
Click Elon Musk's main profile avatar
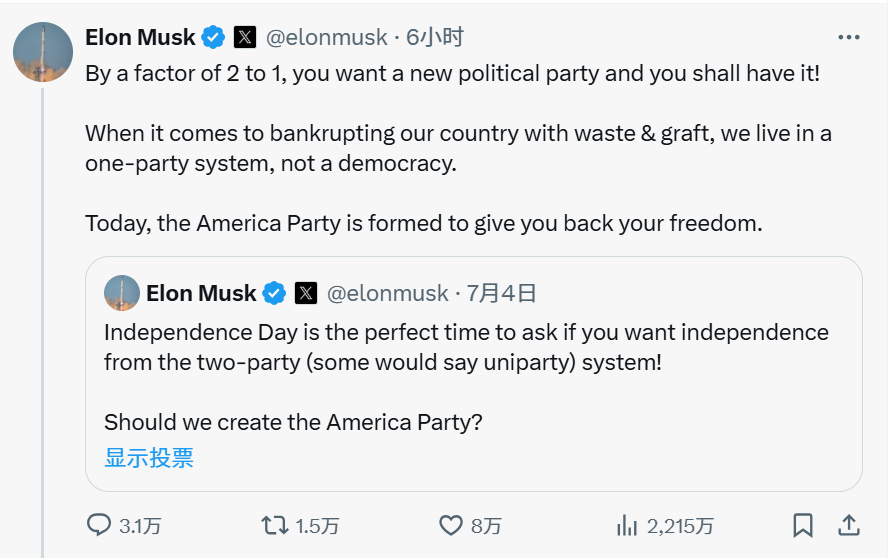(43, 52)
